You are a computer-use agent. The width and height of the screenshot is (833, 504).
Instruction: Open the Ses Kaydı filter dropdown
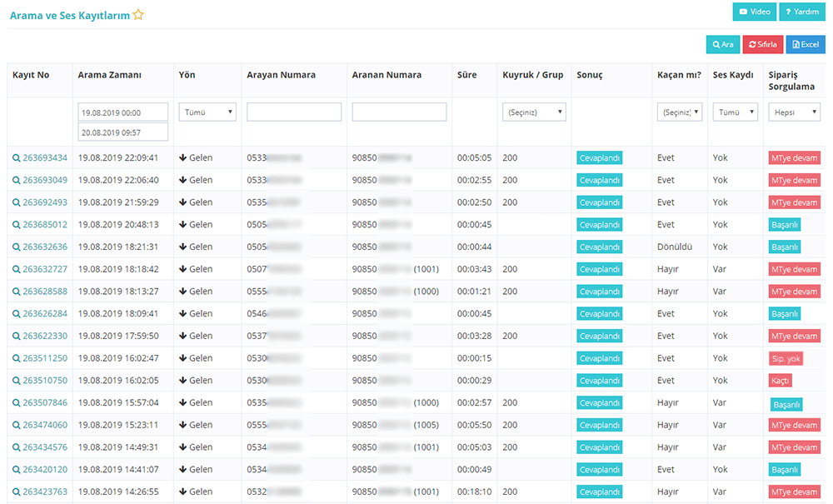[735, 112]
